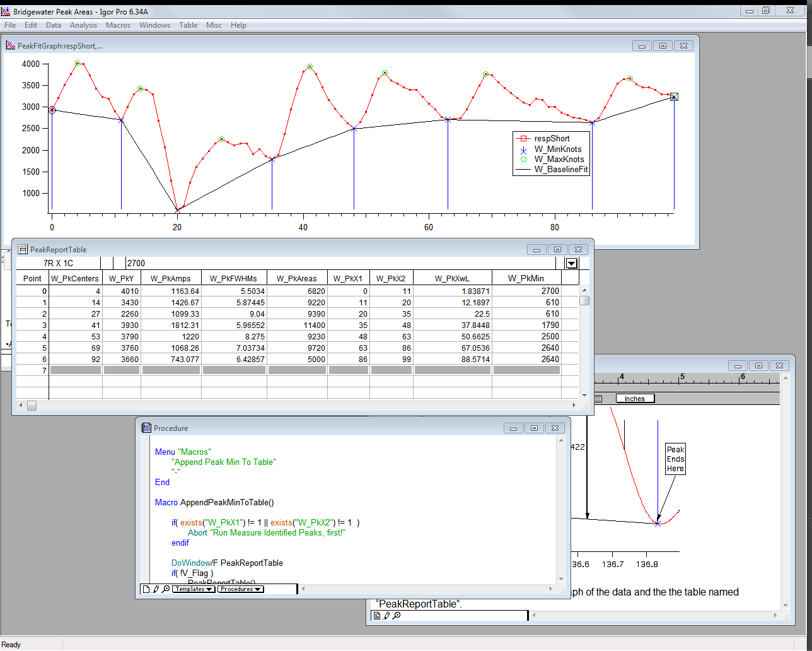This screenshot has height=651, width=812.
Task: Open the Analysis menu
Action: [x=83, y=25]
